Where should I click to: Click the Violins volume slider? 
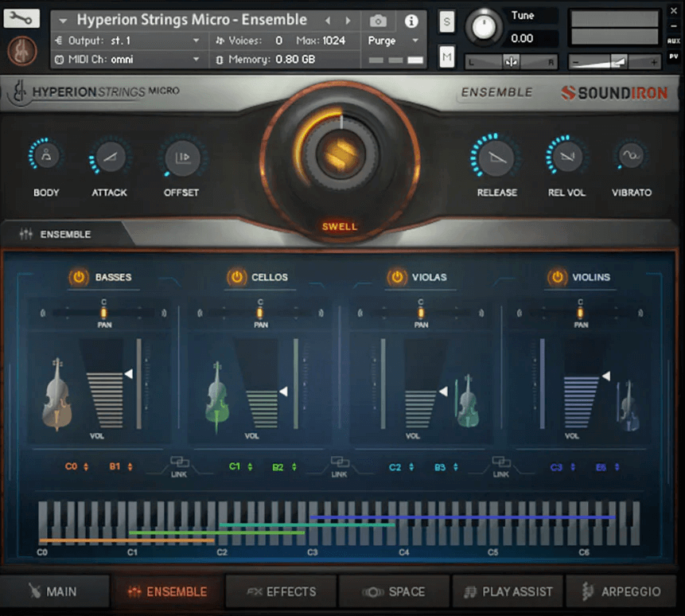pyautogui.click(x=586, y=384)
